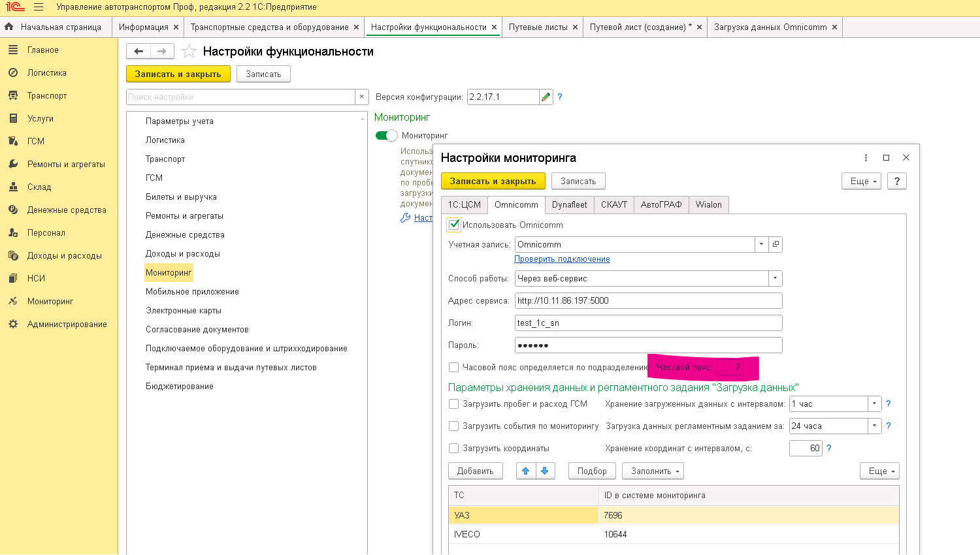
Task: Click the move row up arrow
Action: [x=526, y=471]
